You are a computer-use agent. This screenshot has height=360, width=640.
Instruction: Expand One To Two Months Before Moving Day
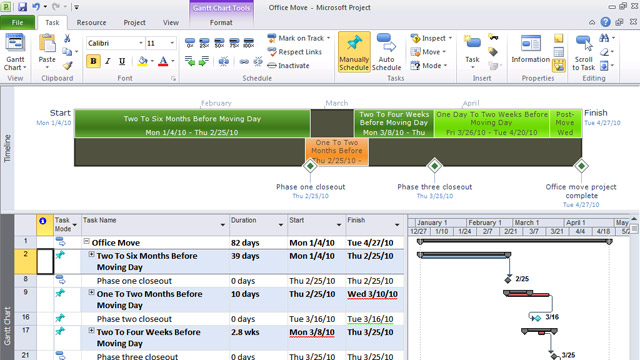(91, 292)
